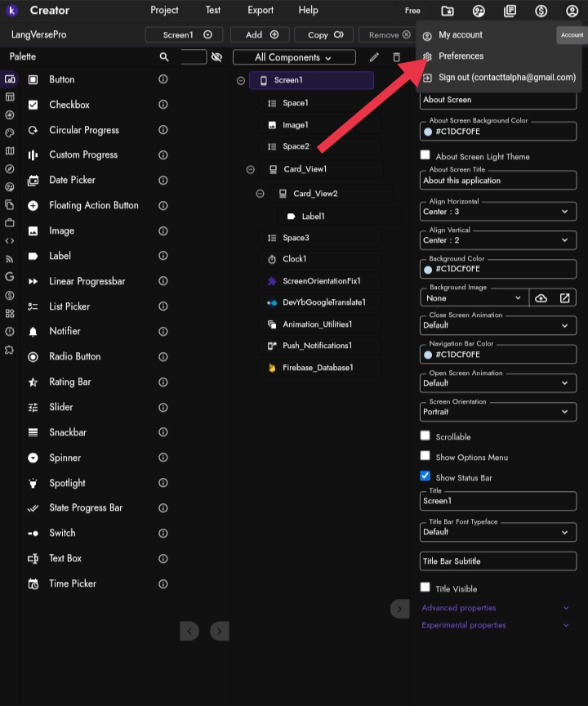Open the monetization dollar icon in top bar

tap(539, 11)
